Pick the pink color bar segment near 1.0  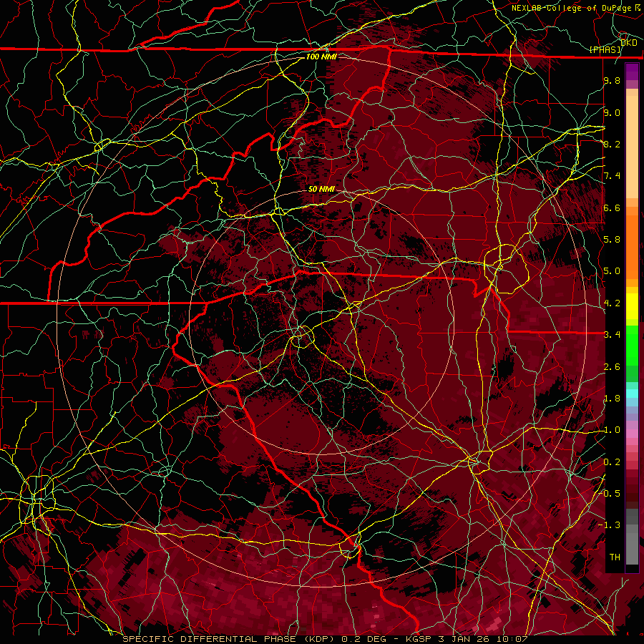coord(632,434)
